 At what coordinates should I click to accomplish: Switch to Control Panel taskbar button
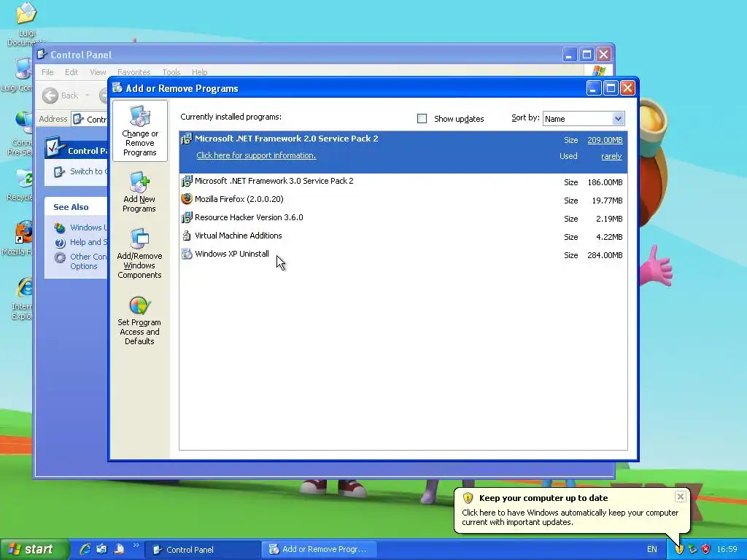pos(203,550)
